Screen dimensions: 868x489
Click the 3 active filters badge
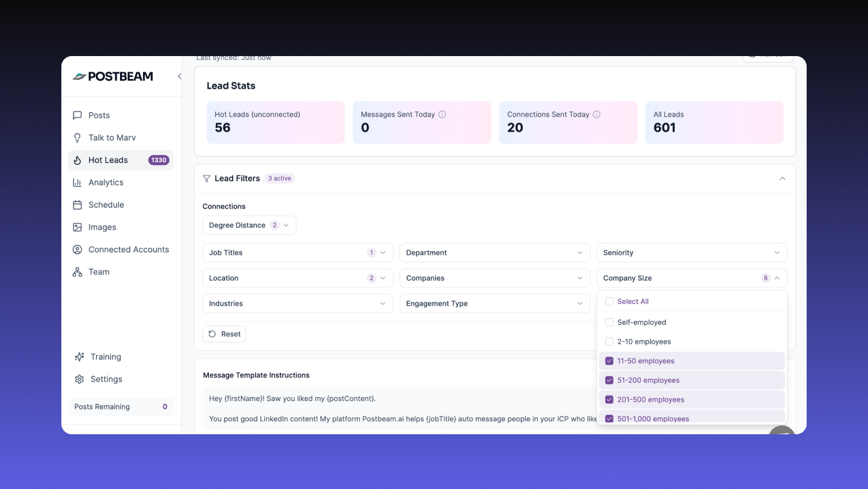click(x=279, y=179)
